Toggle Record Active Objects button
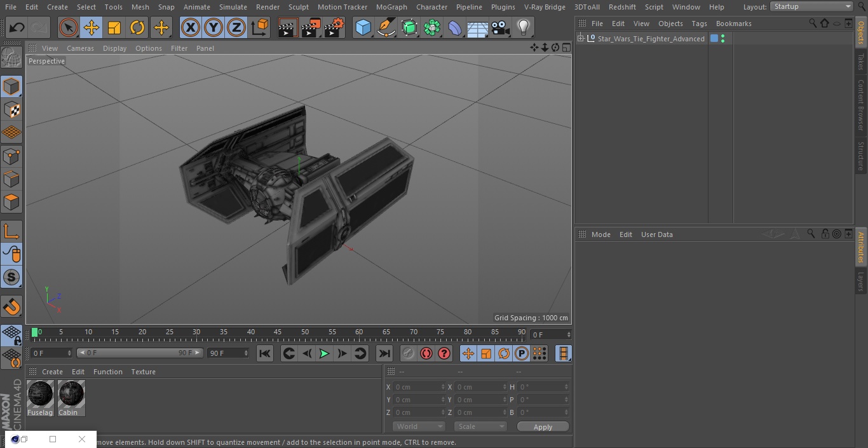868x448 pixels. pyautogui.click(x=409, y=353)
